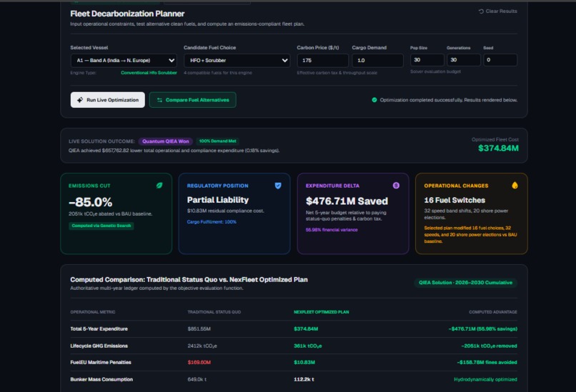Focus the Cargo Demand input field
The height and width of the screenshot is (392, 576).
pos(377,60)
